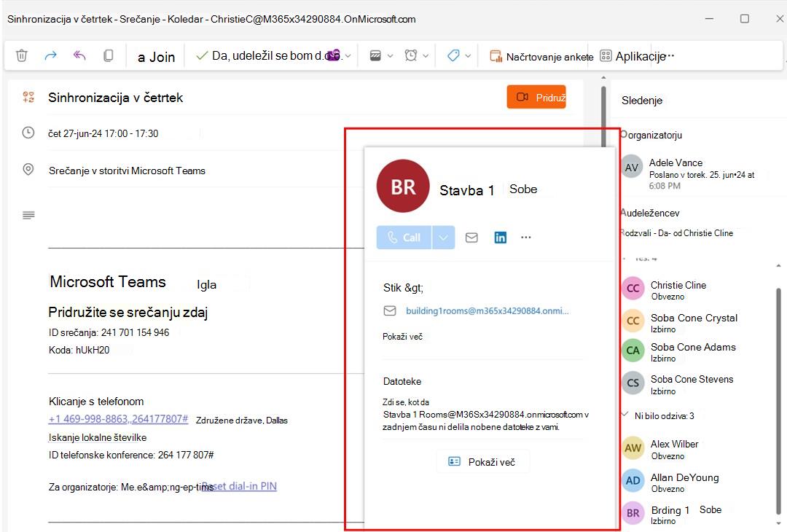Open more options ellipsis in contact card
Image resolution: width=787 pixels, height=532 pixels.
click(525, 238)
